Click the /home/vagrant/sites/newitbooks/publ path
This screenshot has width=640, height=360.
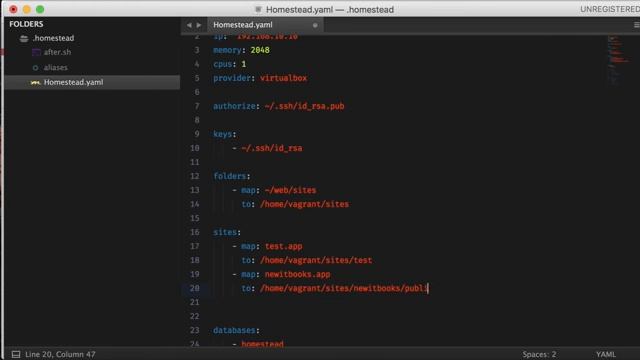click(x=344, y=288)
